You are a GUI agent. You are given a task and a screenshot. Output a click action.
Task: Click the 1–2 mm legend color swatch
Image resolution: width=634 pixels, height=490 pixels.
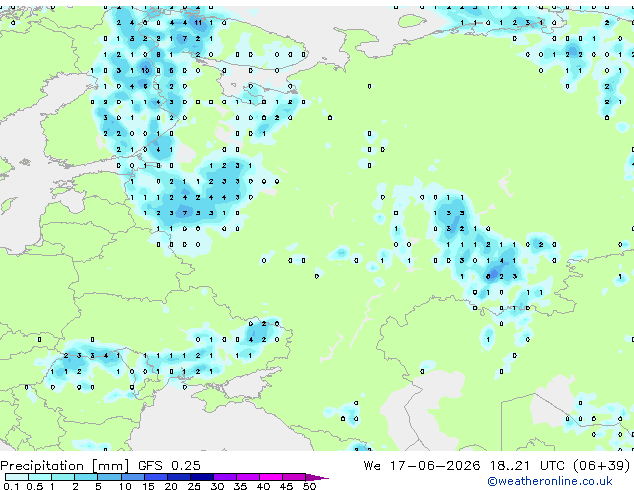click(x=63, y=477)
